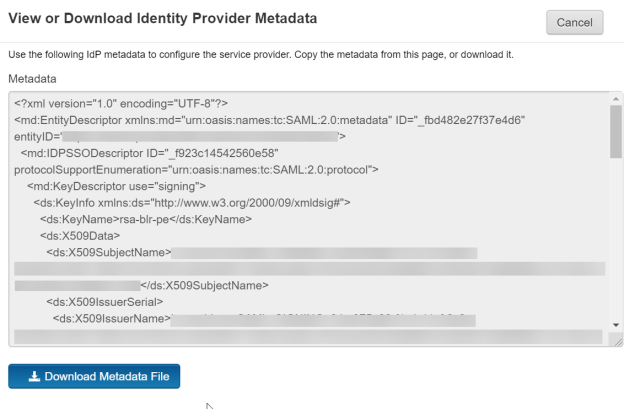Screen dimensions: 624x409
Task: Click the protocolSupportEnumeration attribute line
Action: tap(196, 169)
